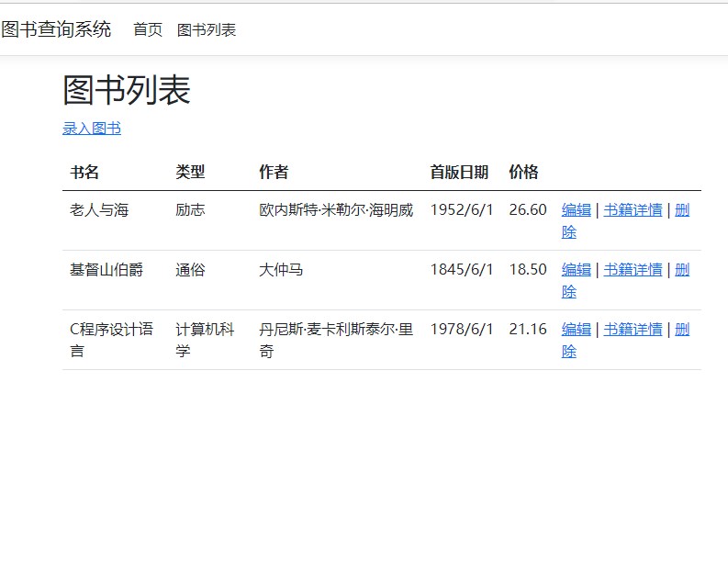The image size is (728, 573).
Task: Click the 计算机科学 type cell
Action: [x=206, y=340]
